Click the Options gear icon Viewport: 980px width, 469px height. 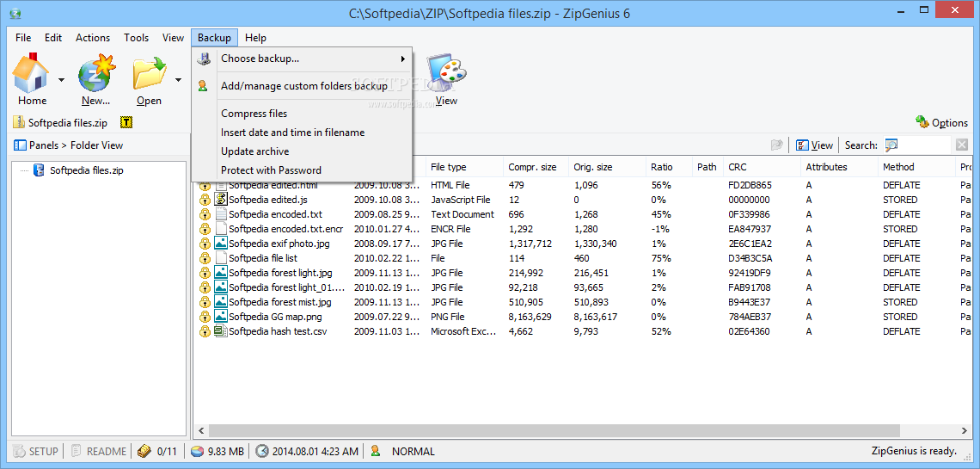[x=922, y=122]
